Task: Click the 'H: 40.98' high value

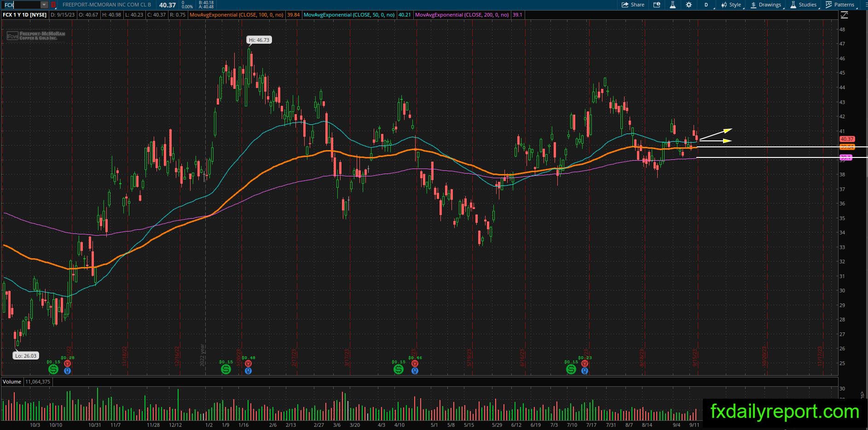Action: click(x=111, y=15)
